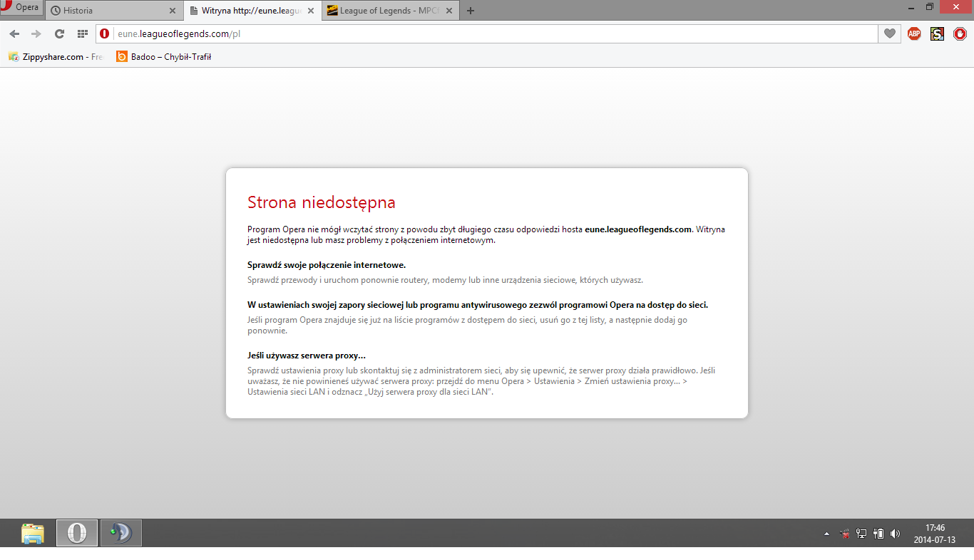Open the S extension icon in toolbar
This screenshot has width=974, height=560.
[x=937, y=33]
